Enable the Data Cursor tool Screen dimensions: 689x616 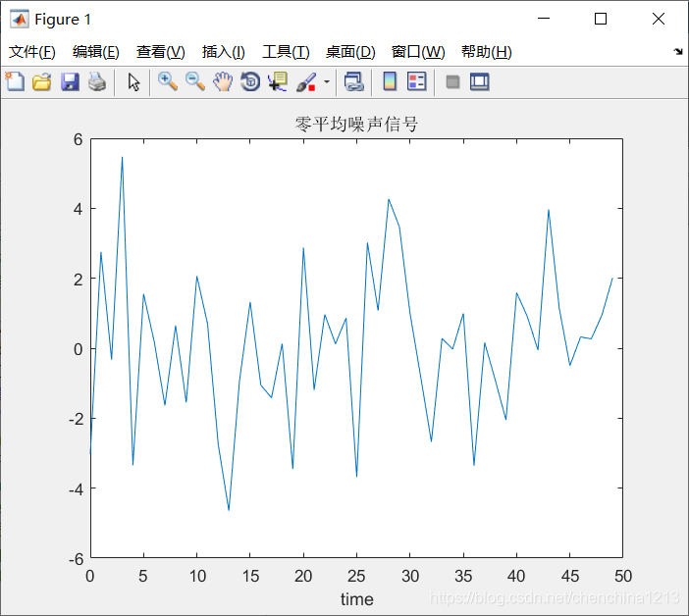click(x=278, y=82)
